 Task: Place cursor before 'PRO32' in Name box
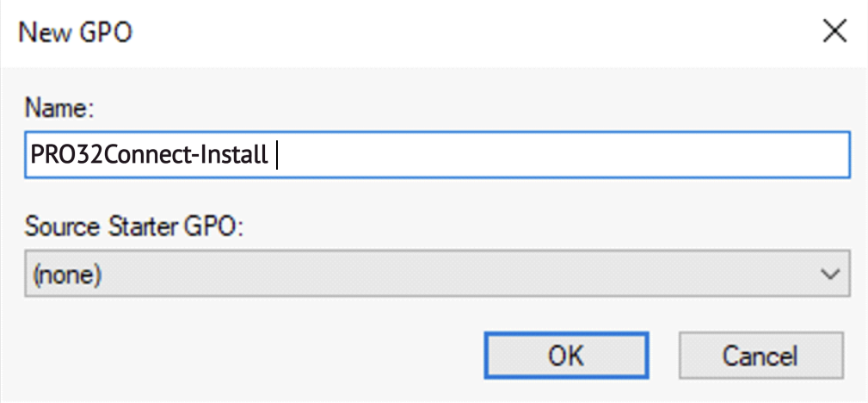[31, 158]
